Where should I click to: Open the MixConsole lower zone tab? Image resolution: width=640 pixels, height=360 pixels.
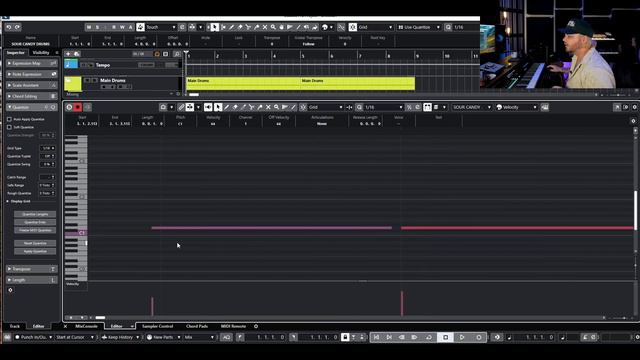(86, 326)
